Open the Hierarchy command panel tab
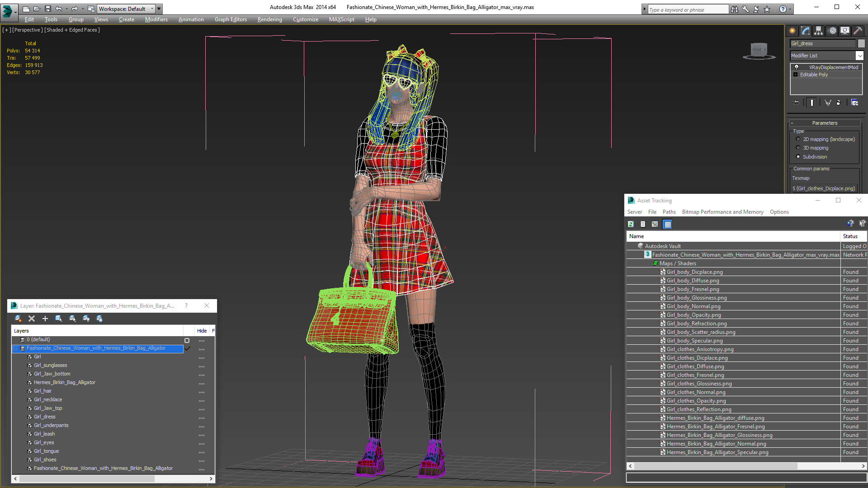The height and width of the screenshot is (488, 868). (819, 31)
